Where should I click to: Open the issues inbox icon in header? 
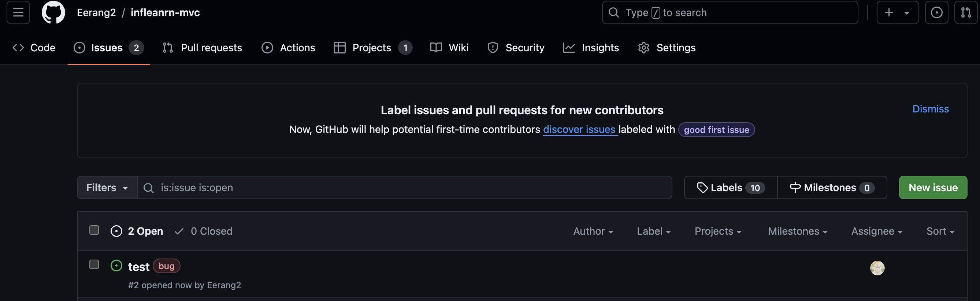pyautogui.click(x=936, y=12)
